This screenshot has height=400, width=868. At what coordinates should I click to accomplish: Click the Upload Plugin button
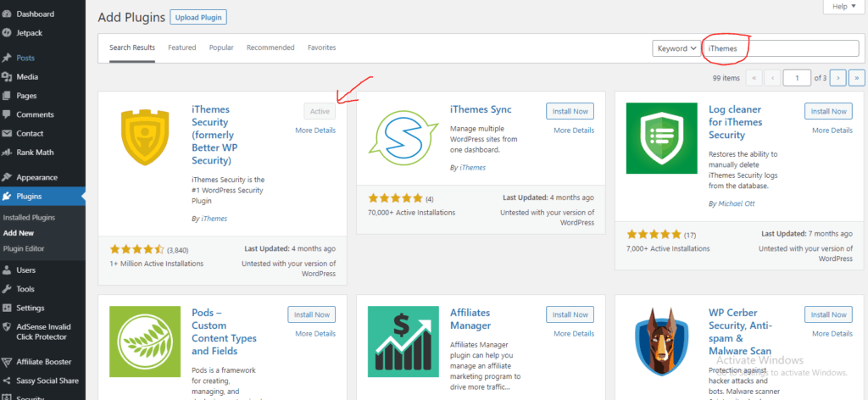pyautogui.click(x=198, y=17)
